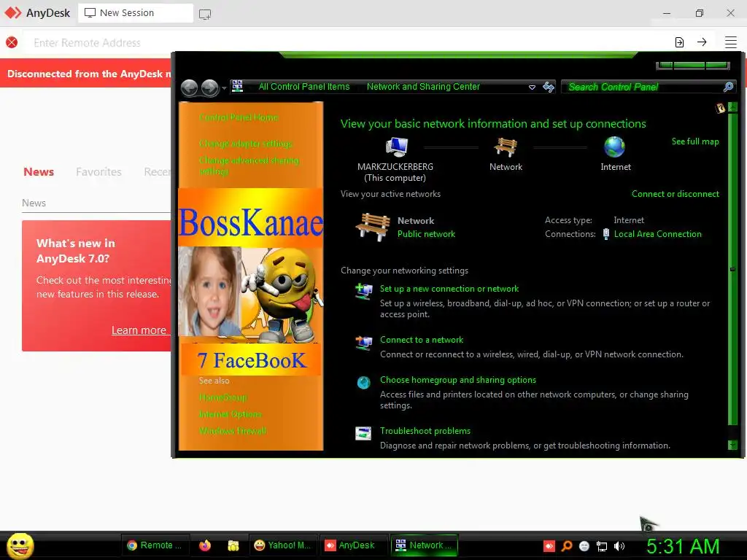The image size is (747, 560).
Task: Open Windows Firewall under See also
Action: click(233, 431)
